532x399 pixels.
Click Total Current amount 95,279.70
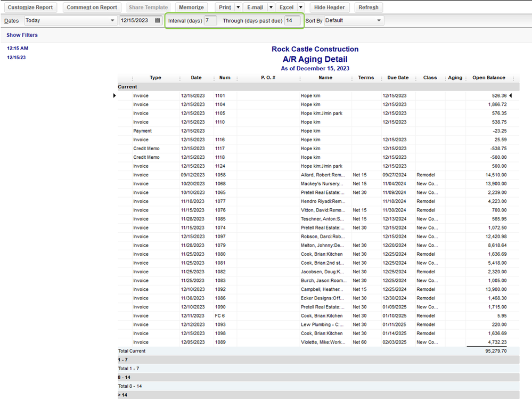(496, 351)
